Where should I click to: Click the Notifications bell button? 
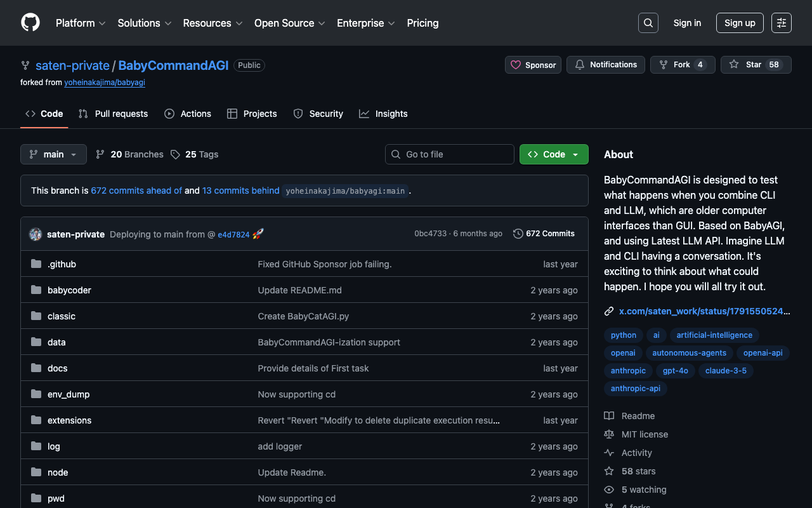pyautogui.click(x=606, y=65)
